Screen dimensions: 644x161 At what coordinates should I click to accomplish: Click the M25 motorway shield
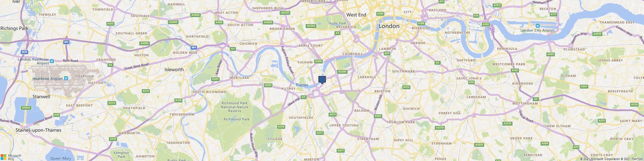click(24, 52)
